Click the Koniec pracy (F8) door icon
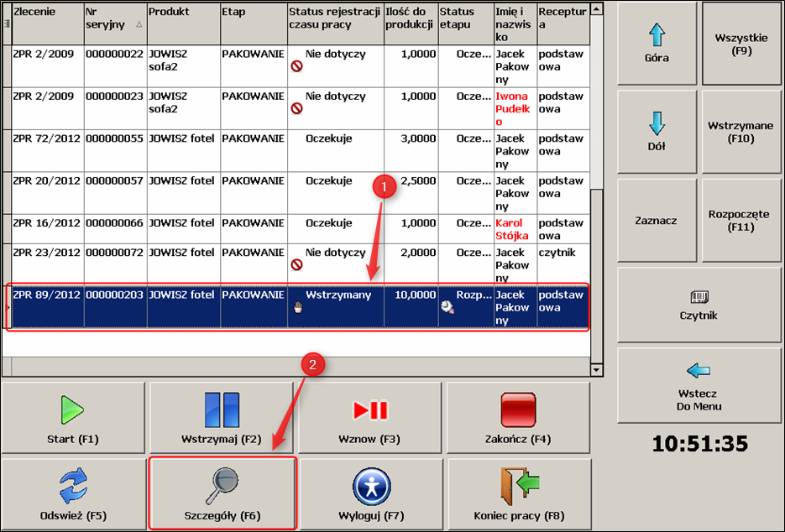785x532 pixels. [x=519, y=485]
